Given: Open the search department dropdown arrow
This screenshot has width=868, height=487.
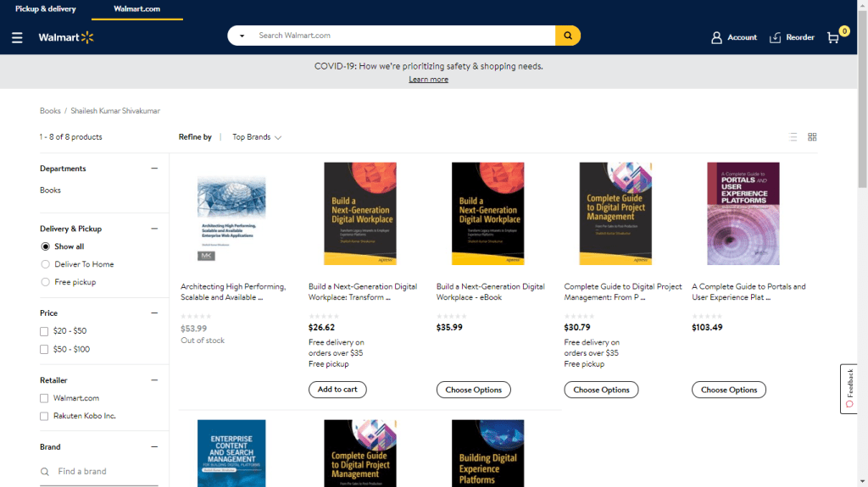Looking at the screenshot, I should (242, 36).
